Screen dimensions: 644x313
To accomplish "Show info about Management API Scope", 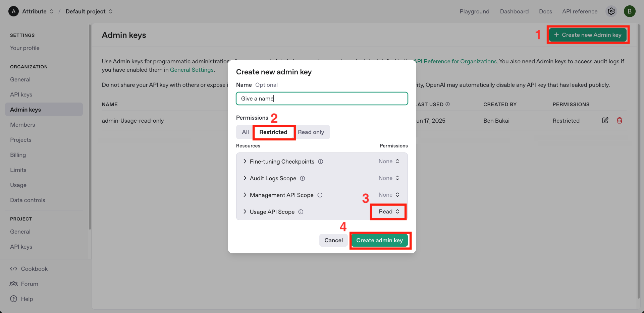I will coord(320,195).
